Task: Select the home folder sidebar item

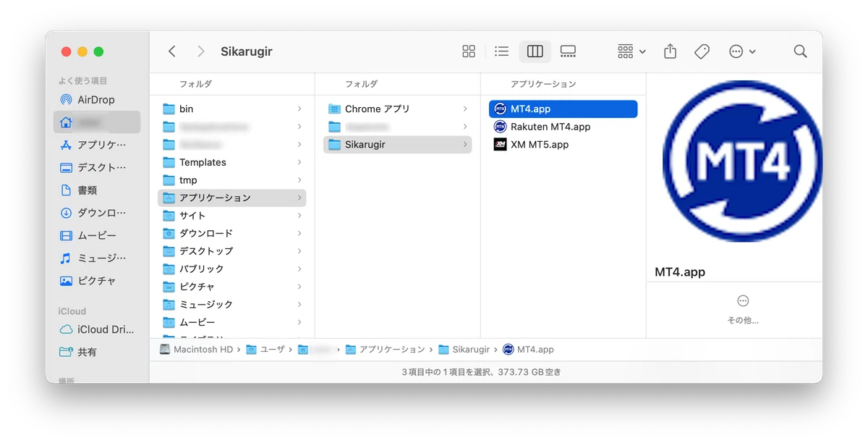Action: (x=97, y=122)
